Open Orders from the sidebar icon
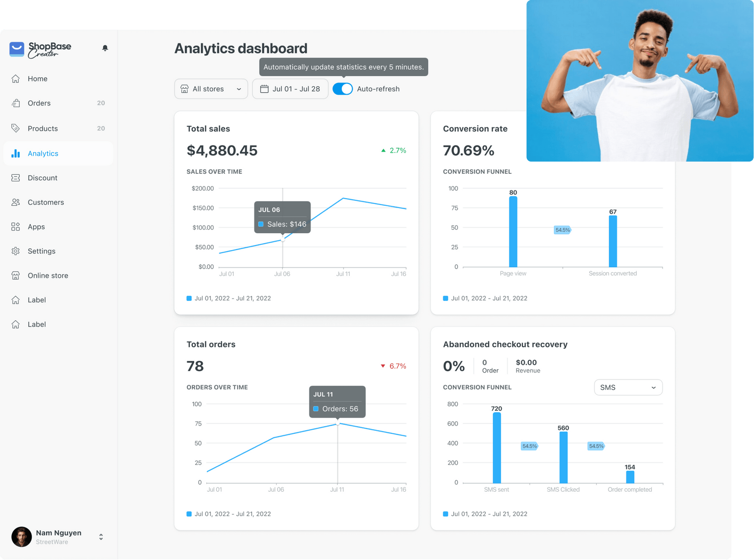754x560 pixels. (x=16, y=103)
